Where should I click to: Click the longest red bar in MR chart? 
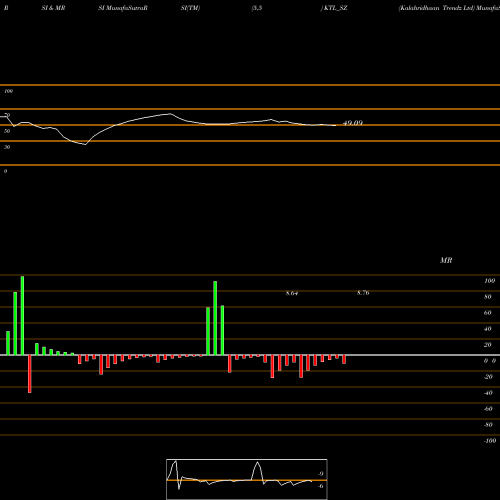click(30, 374)
